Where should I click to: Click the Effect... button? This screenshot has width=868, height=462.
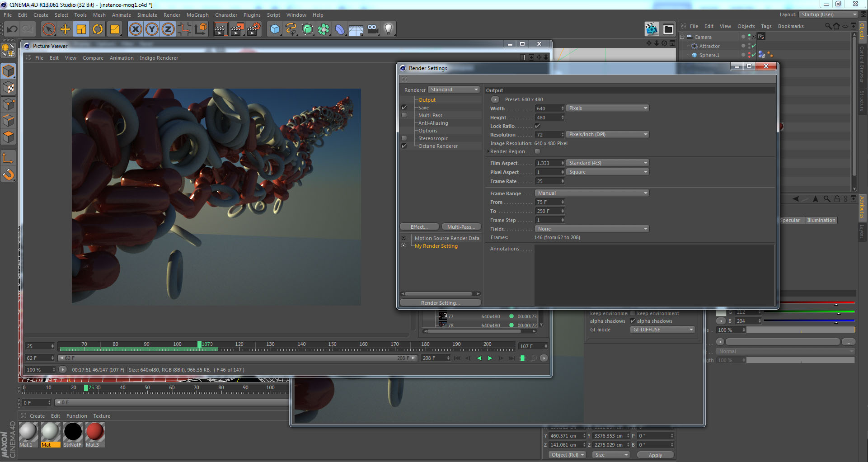[419, 227]
